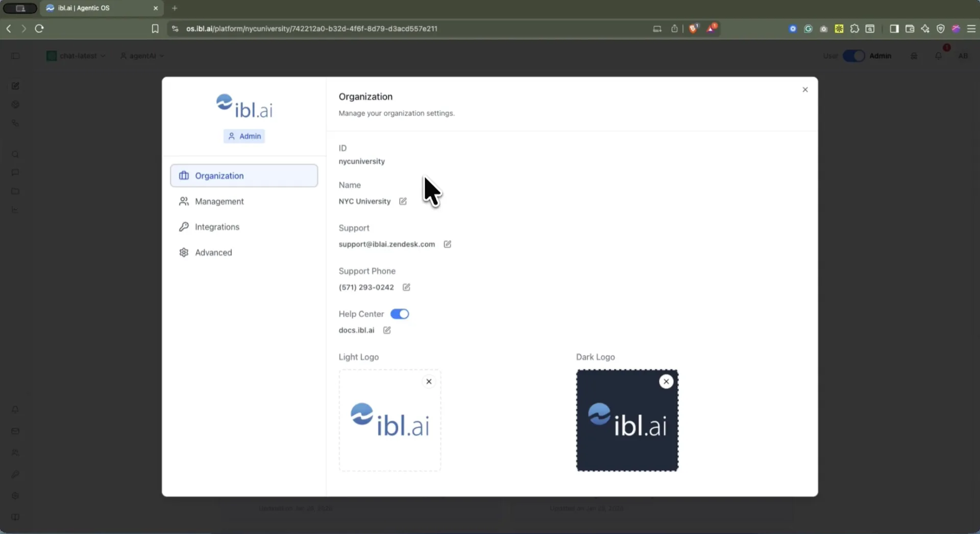Close the ibl.ai Agentic OS tab
This screenshot has height=534, width=980.
(156, 8)
